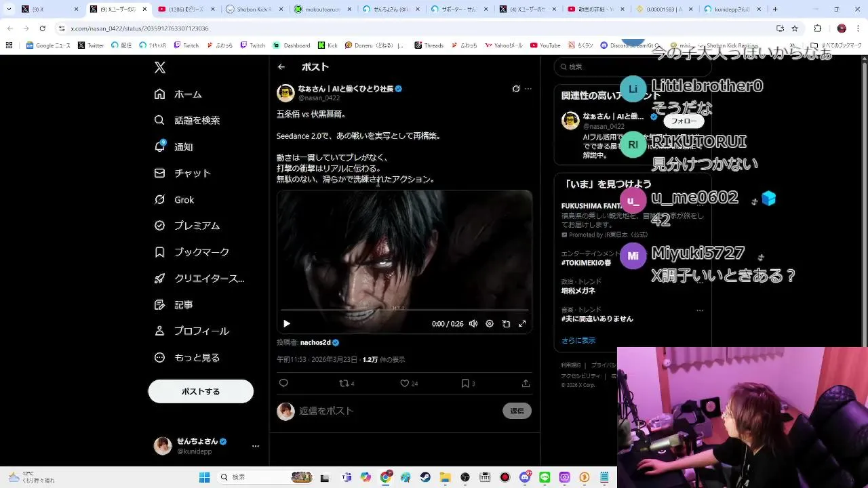Switch to the YouTube (1286) browser tab
868x488 pixels.
[x=185, y=9]
